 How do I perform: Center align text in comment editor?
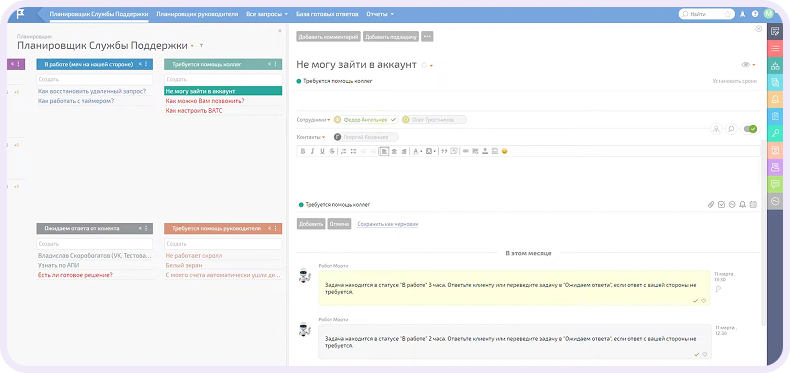[x=394, y=151]
